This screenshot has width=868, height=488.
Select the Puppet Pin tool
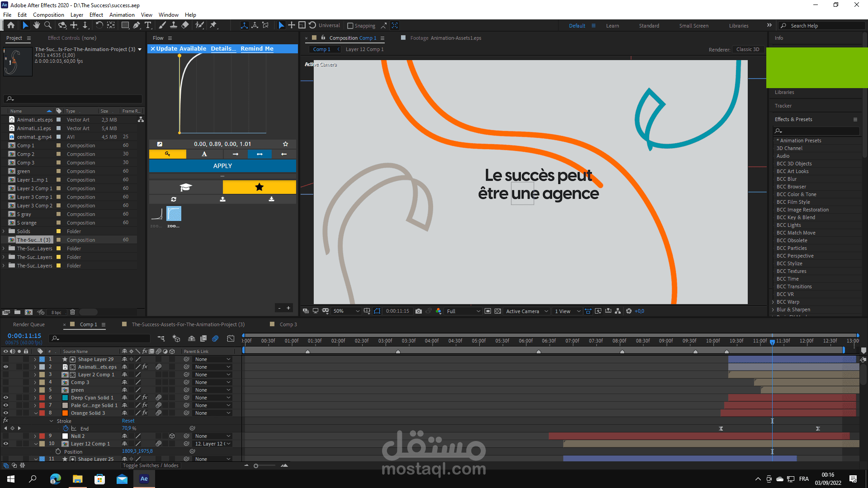[213, 25]
